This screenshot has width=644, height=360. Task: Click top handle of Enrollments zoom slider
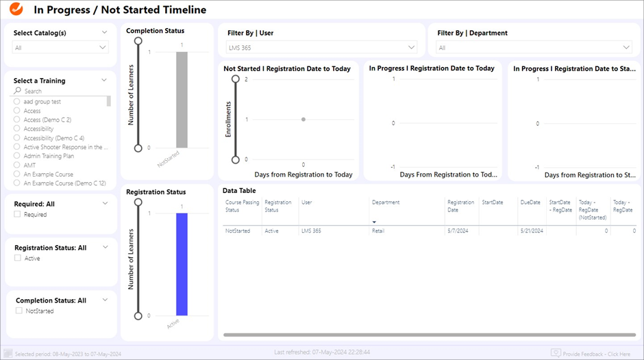pos(236,79)
